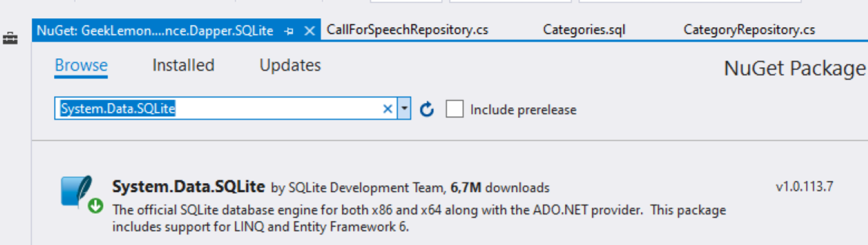Image resolution: width=868 pixels, height=245 pixels.
Task: Enable the Include prerelease checkbox
Action: coord(455,109)
